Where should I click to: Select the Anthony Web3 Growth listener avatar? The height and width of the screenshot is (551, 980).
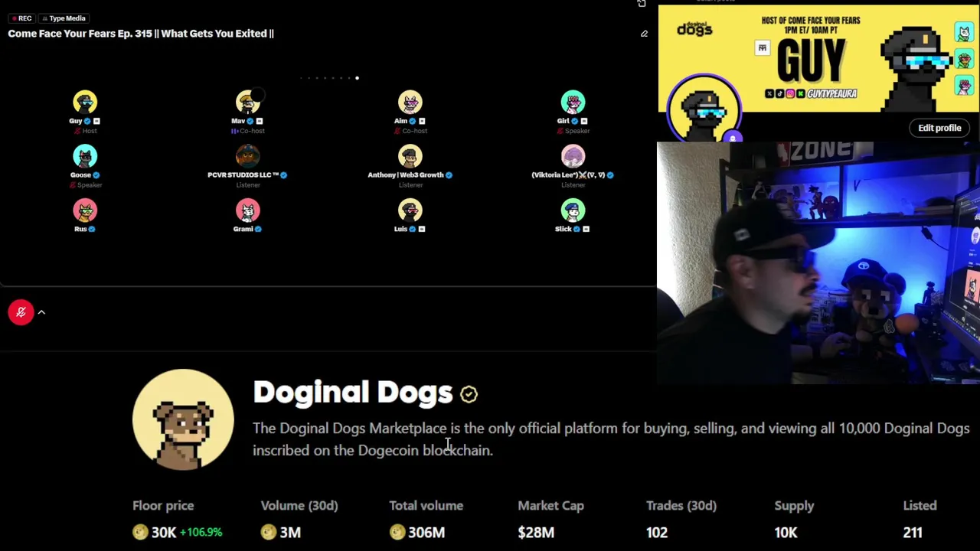point(410,157)
